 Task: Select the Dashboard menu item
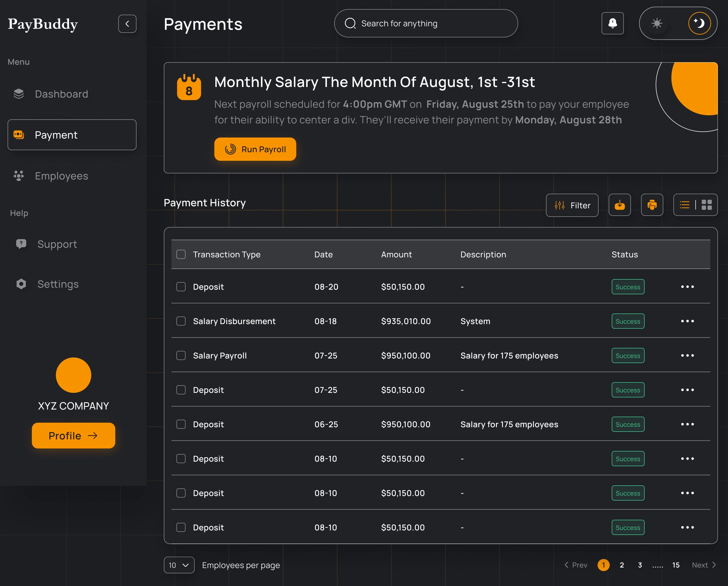point(62,93)
